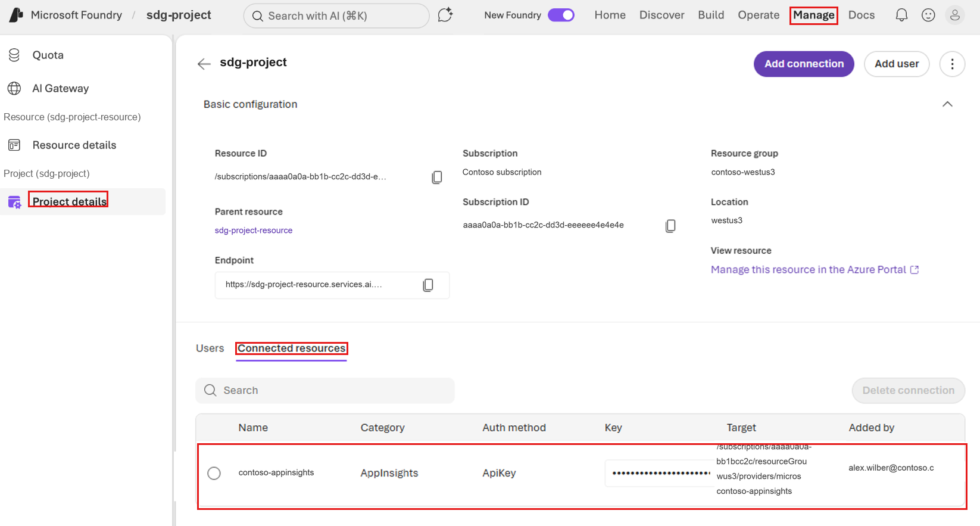
Task: Click the Quota database icon
Action: click(14, 55)
